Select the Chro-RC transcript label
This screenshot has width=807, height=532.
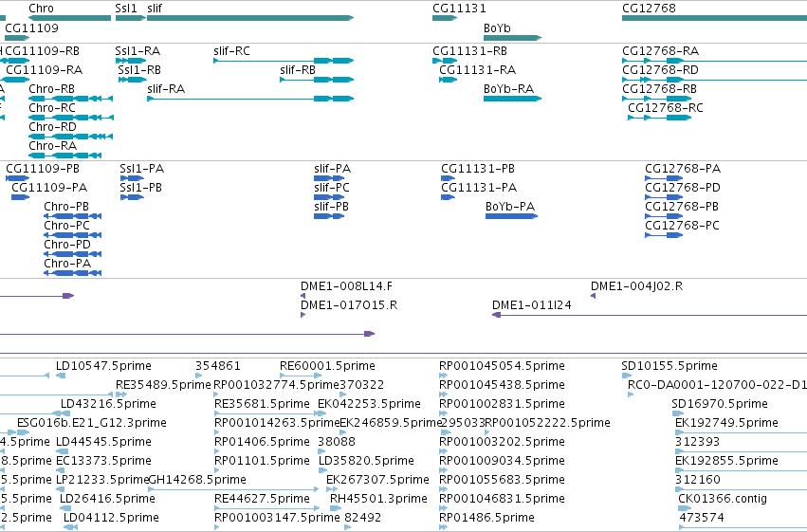point(52,108)
